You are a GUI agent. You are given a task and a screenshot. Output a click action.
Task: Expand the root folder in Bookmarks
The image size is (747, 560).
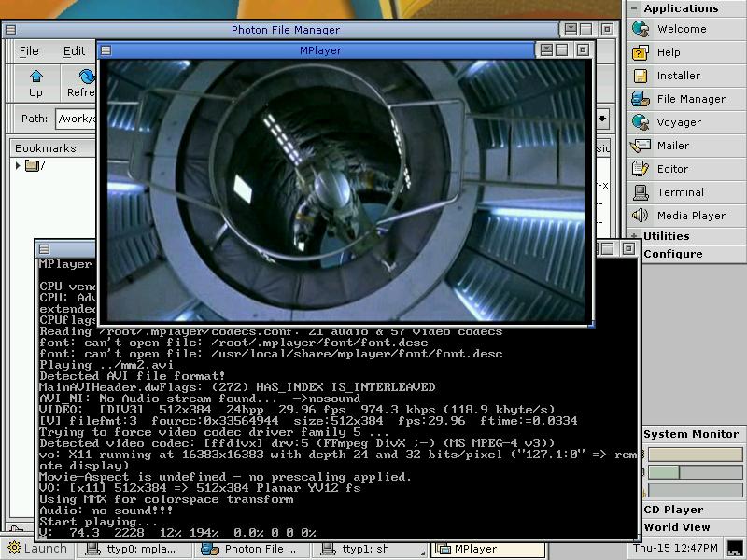[18, 166]
